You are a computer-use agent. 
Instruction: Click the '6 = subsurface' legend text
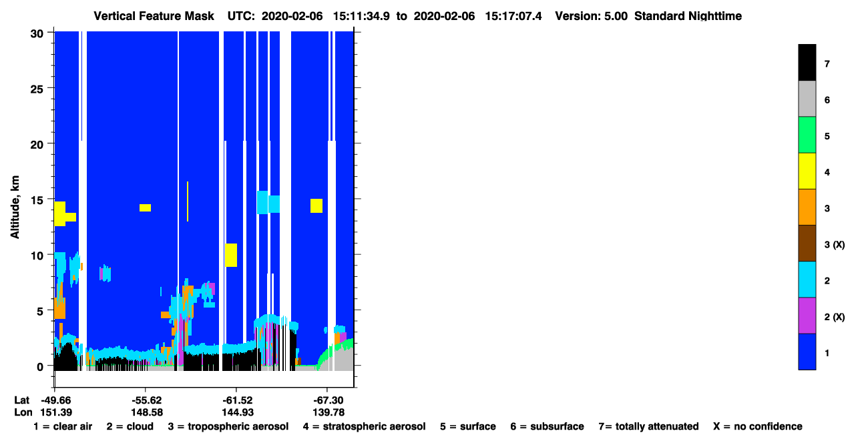[548, 426]
